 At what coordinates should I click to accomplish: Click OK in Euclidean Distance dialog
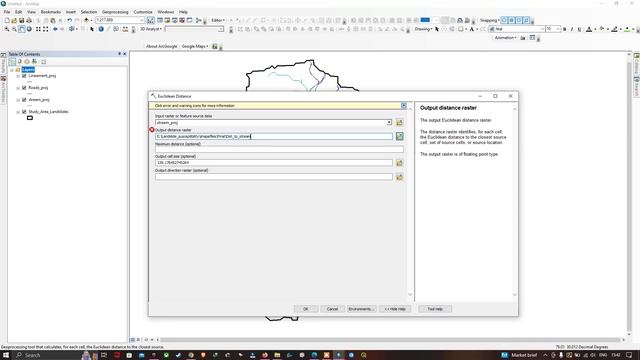pyautogui.click(x=306, y=309)
